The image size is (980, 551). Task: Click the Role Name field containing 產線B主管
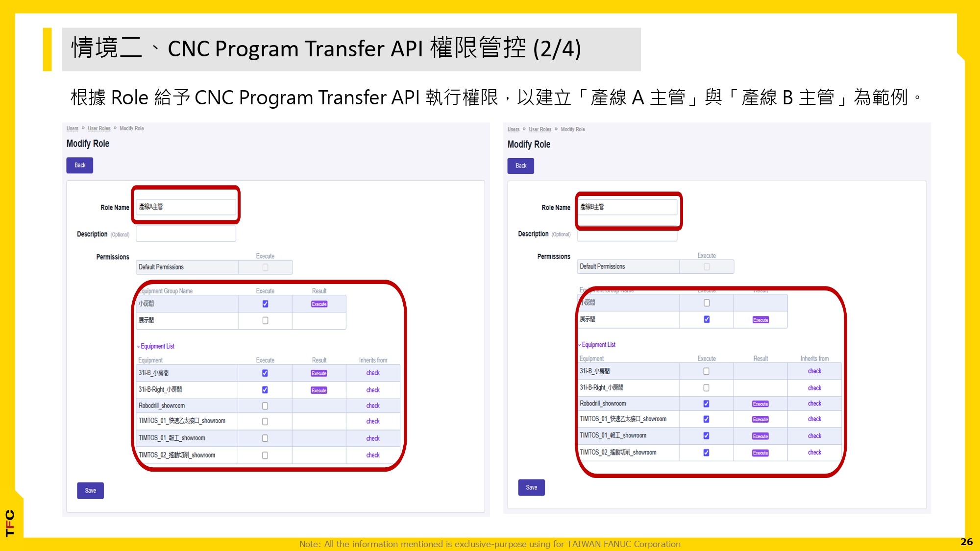[627, 207]
